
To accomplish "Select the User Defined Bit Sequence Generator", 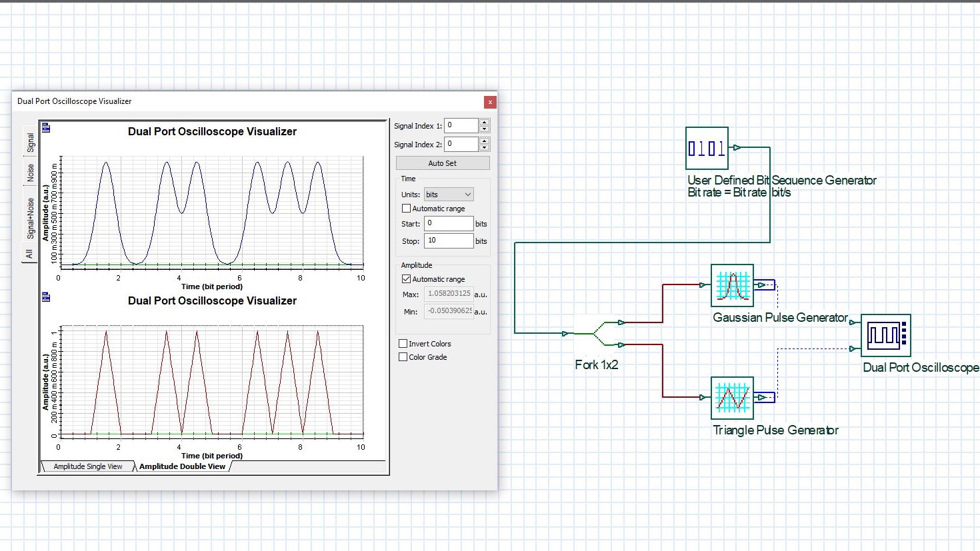I will pos(706,148).
